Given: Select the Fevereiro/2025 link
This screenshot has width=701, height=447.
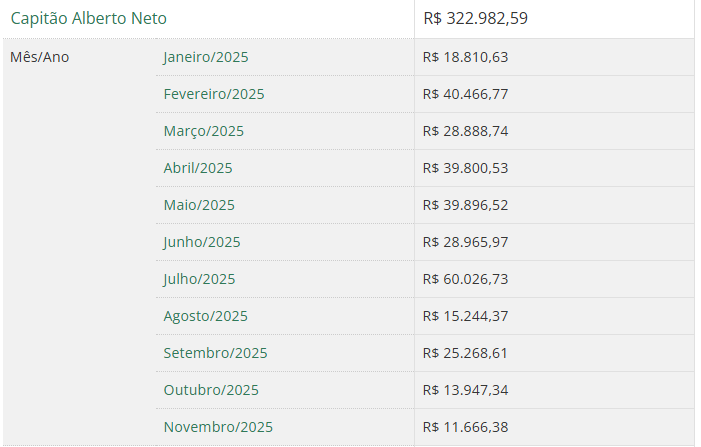Looking at the screenshot, I should (213, 94).
